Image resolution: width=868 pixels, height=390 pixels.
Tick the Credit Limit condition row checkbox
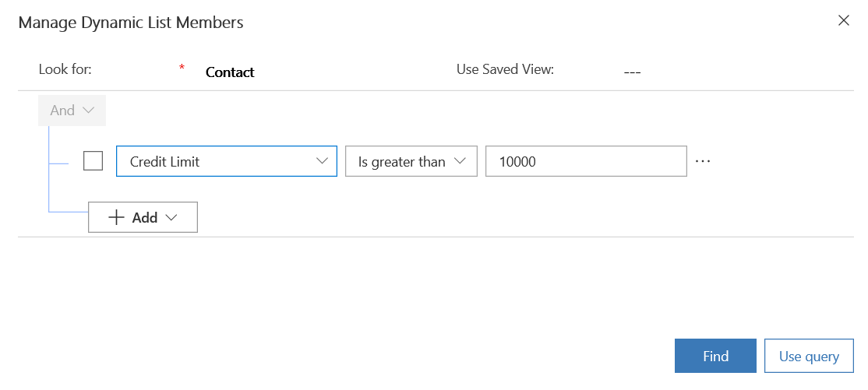[93, 161]
